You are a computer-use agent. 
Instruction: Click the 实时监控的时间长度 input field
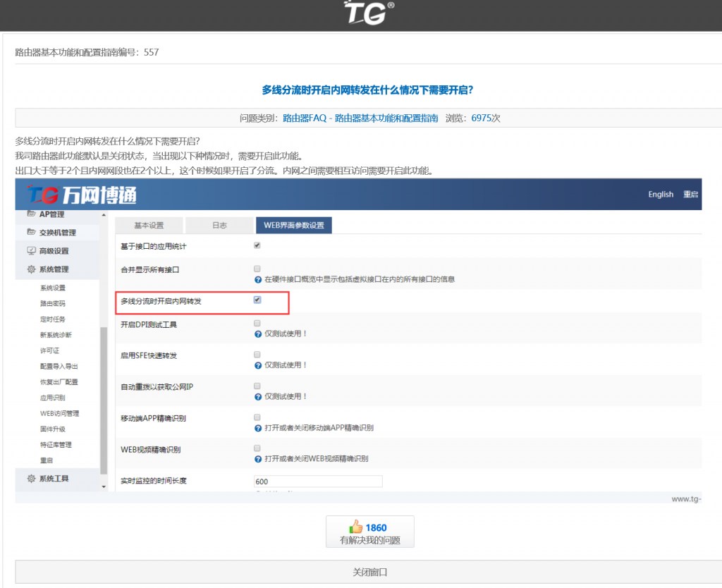click(x=318, y=482)
